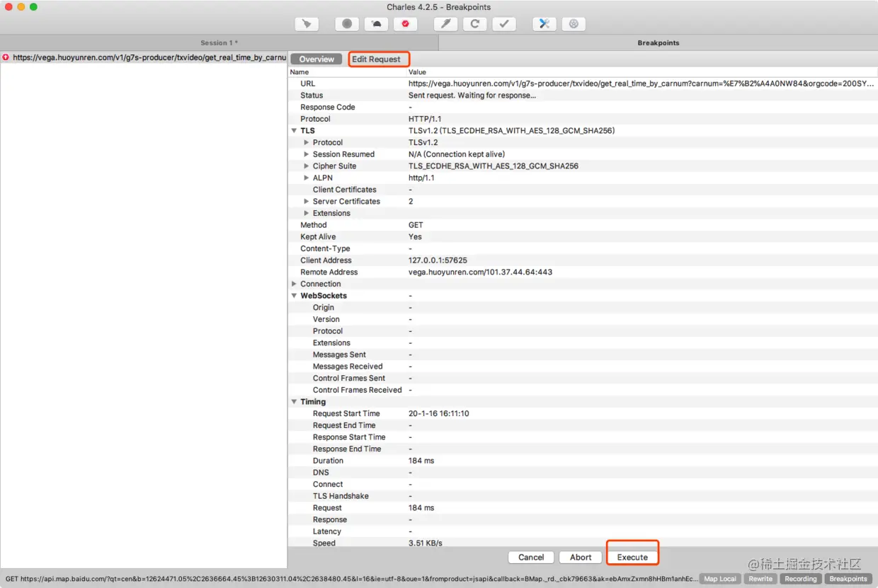Click the Abort button
This screenshot has width=878, height=588.
tap(581, 557)
